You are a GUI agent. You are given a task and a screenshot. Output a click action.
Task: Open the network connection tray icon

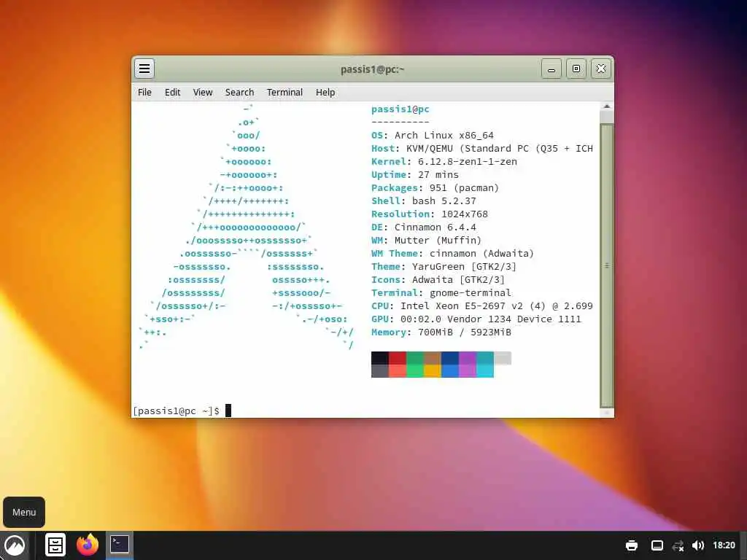tap(678, 545)
